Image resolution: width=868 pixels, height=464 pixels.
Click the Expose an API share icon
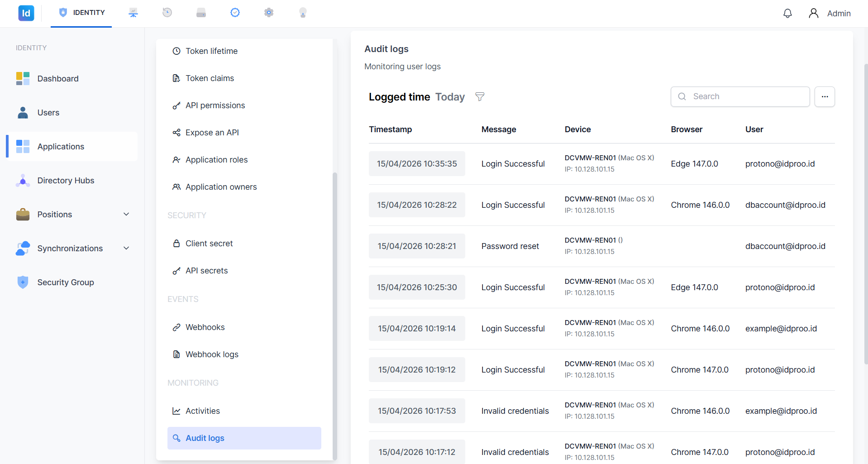click(176, 133)
